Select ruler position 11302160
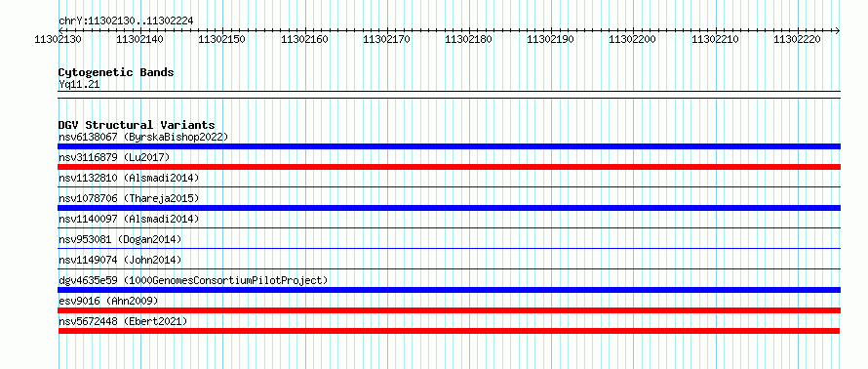This screenshot has height=369, width=868. [x=304, y=39]
